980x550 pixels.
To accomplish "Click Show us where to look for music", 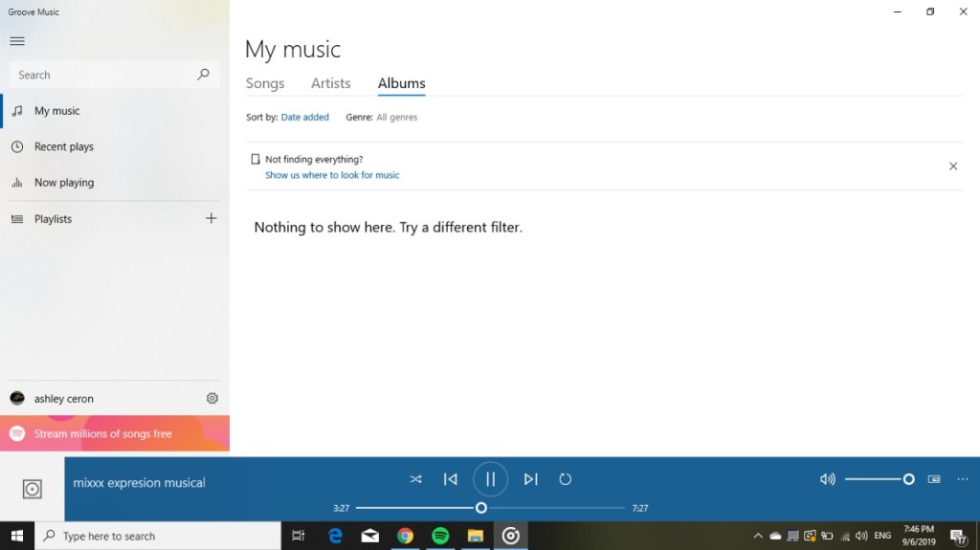I will click(x=332, y=175).
